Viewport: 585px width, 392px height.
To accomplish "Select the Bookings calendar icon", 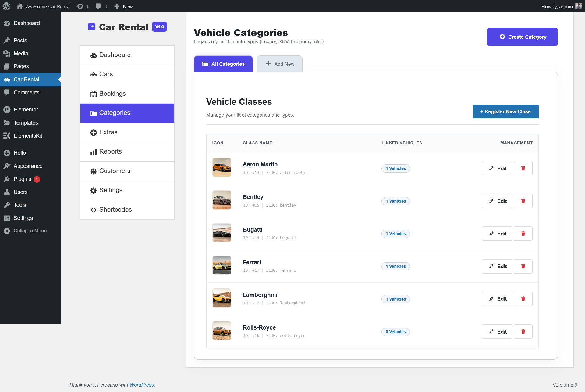I will pyautogui.click(x=94, y=94).
